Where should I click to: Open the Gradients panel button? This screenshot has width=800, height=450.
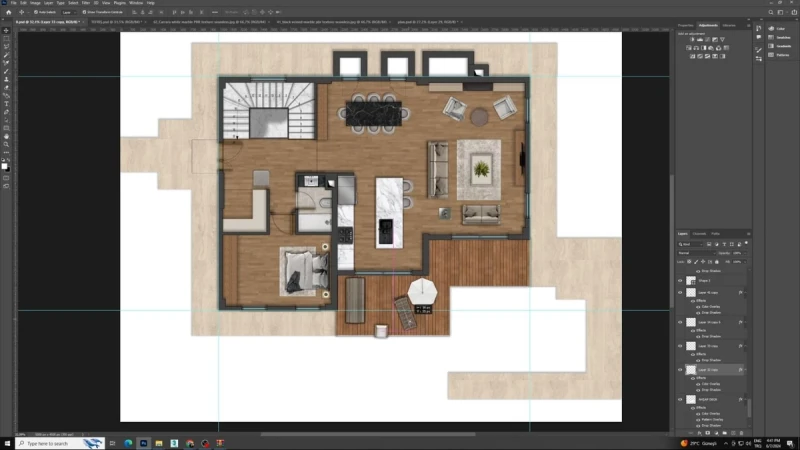(x=779, y=46)
